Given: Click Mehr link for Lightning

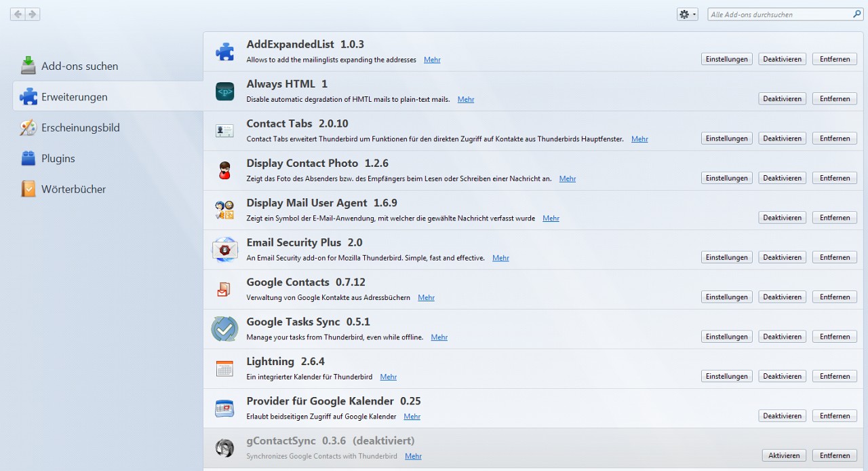Looking at the screenshot, I should coord(389,377).
